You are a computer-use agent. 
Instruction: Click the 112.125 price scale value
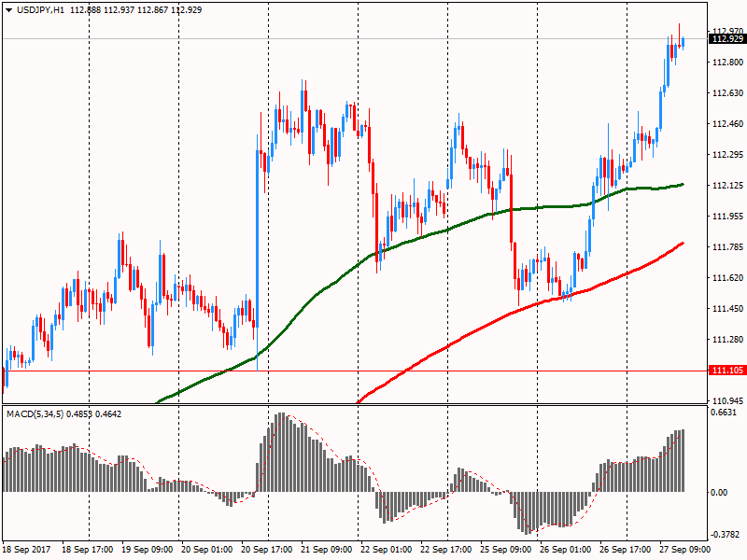coord(727,186)
